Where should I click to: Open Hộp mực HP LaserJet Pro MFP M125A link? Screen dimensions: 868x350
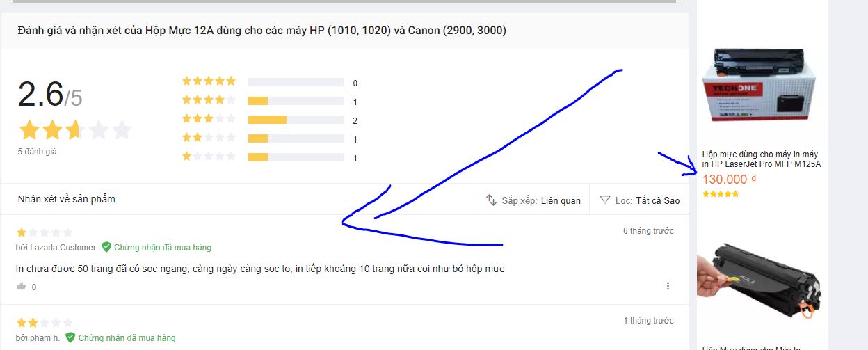(761, 159)
